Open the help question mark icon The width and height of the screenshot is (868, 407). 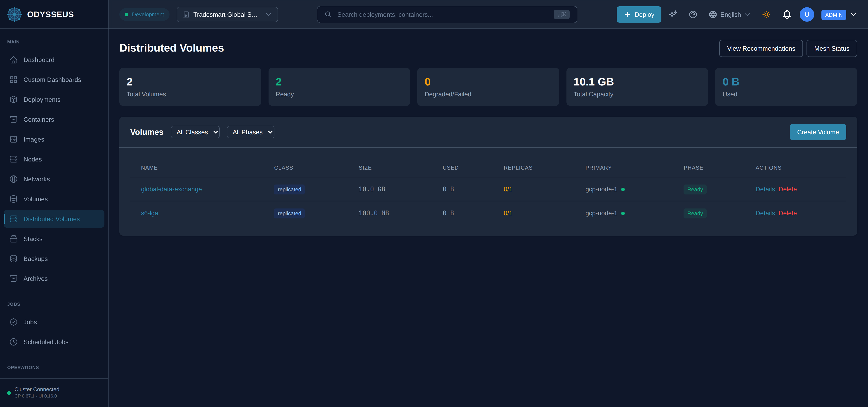[x=693, y=14]
